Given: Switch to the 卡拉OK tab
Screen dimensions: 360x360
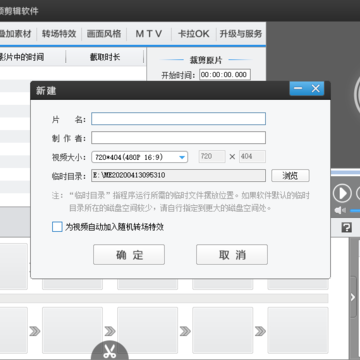Looking at the screenshot, I should [x=194, y=34].
